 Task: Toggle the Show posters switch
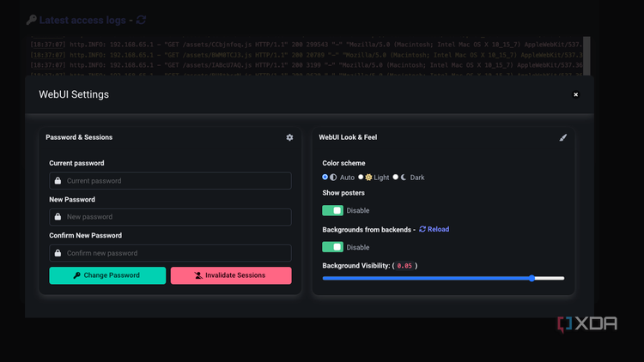(332, 210)
